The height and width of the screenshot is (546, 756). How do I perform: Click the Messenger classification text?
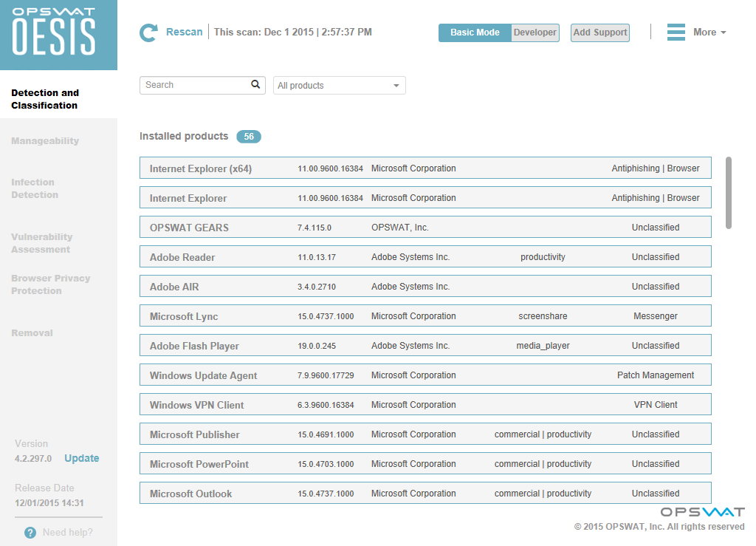[656, 316]
